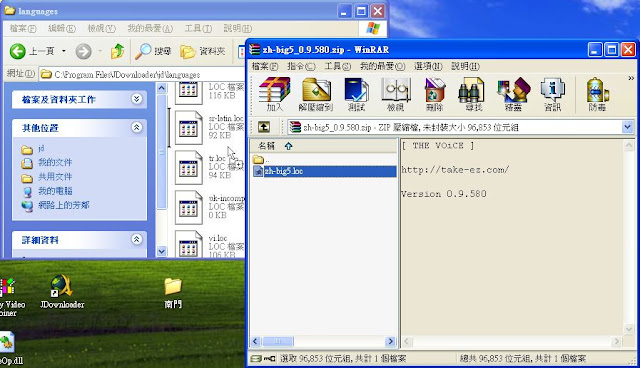Maximize the languages Explorer window

pos(361,11)
